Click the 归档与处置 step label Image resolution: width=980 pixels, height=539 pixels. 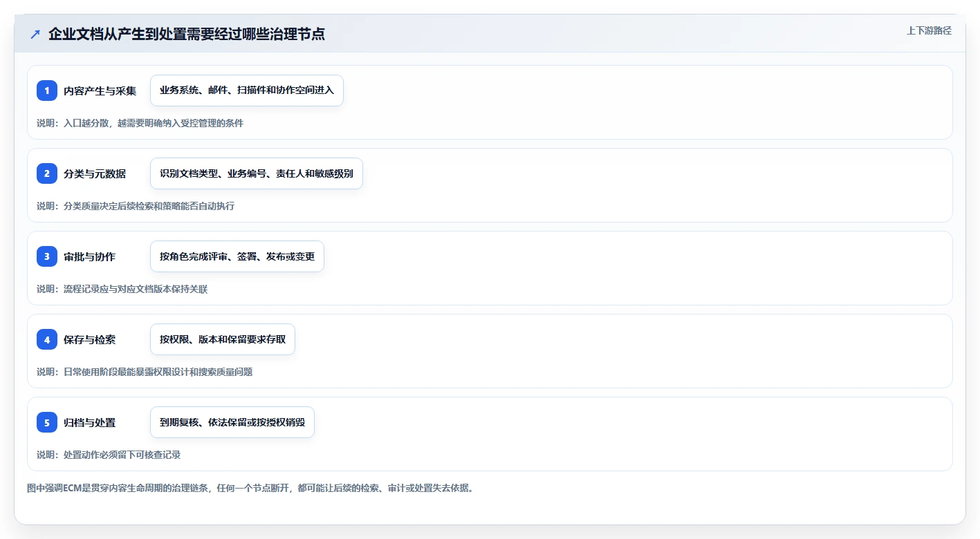[89, 422]
